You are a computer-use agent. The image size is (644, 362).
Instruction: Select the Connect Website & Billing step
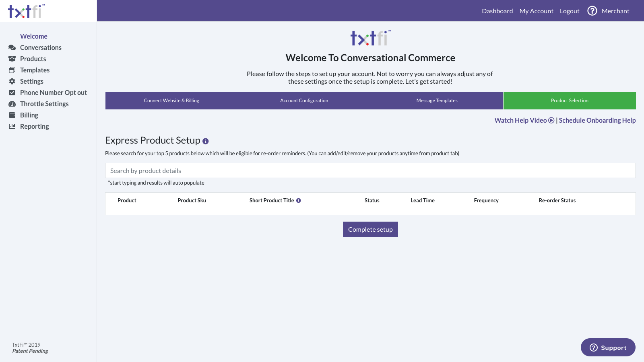(x=171, y=101)
